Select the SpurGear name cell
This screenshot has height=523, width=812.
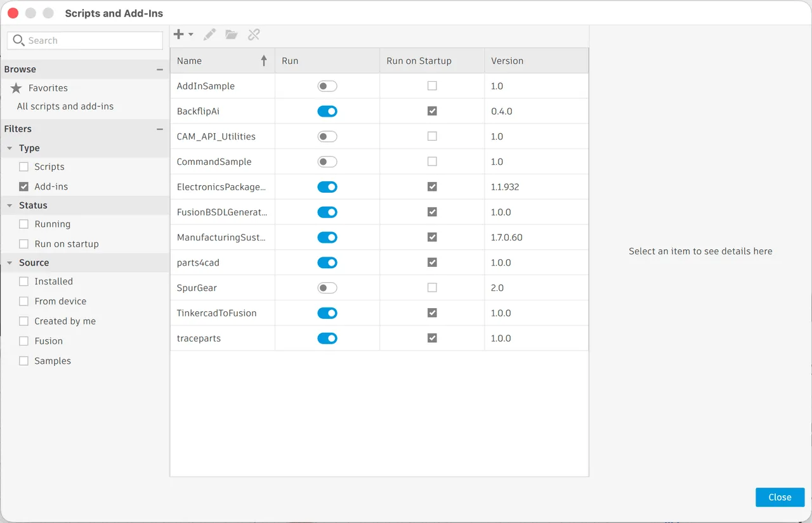click(223, 288)
